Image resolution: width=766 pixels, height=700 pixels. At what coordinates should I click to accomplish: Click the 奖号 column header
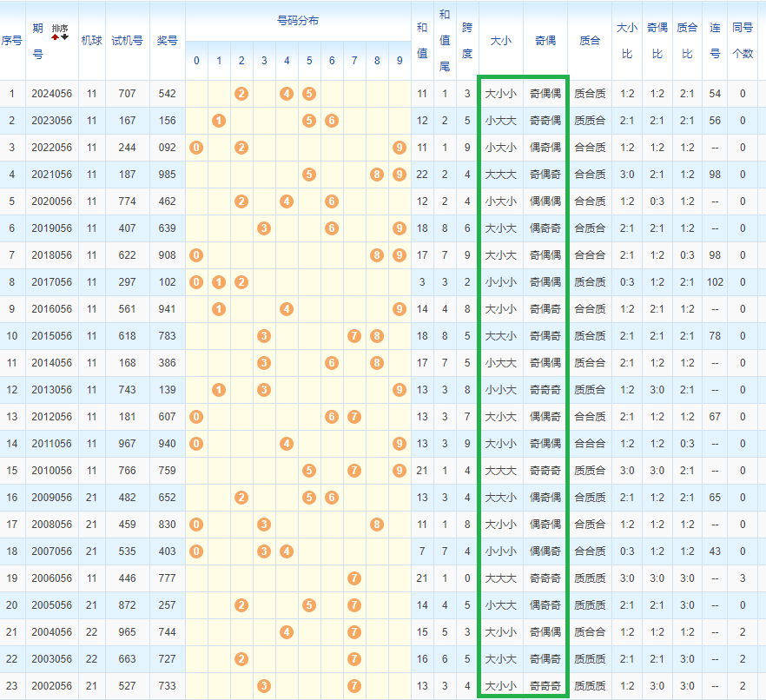point(167,40)
